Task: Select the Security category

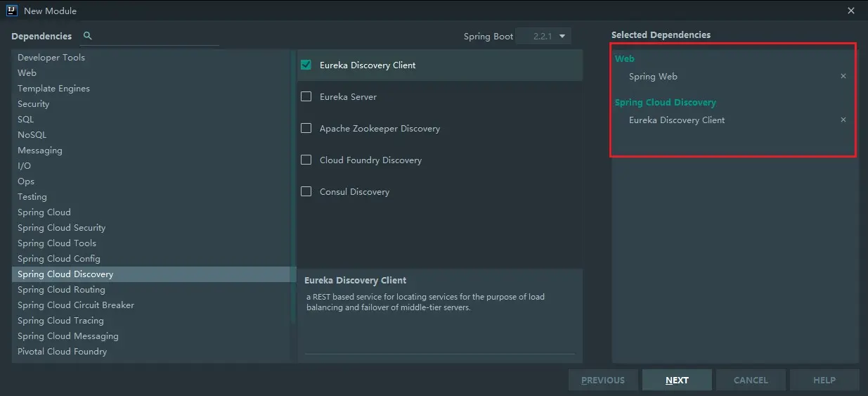Action: coord(151,104)
